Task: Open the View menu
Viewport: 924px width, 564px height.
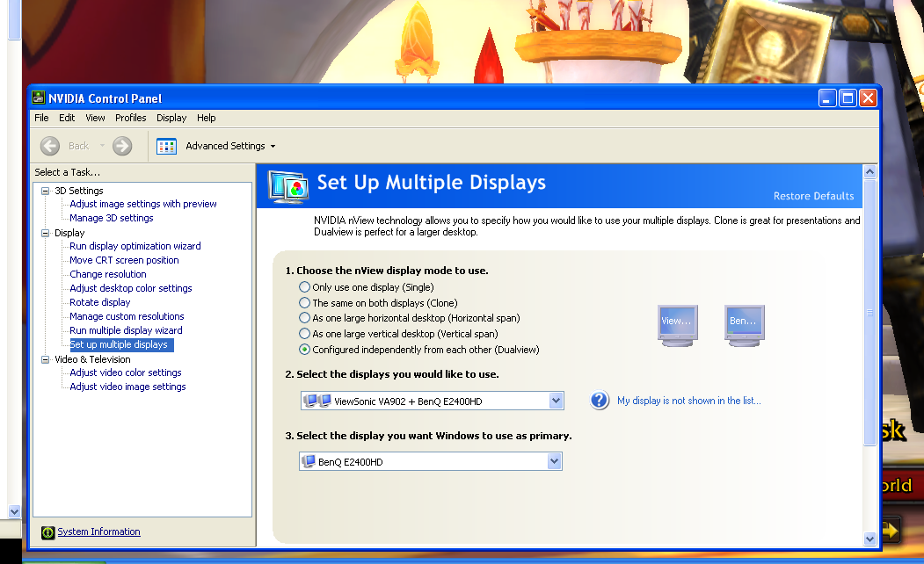Action: [95, 118]
